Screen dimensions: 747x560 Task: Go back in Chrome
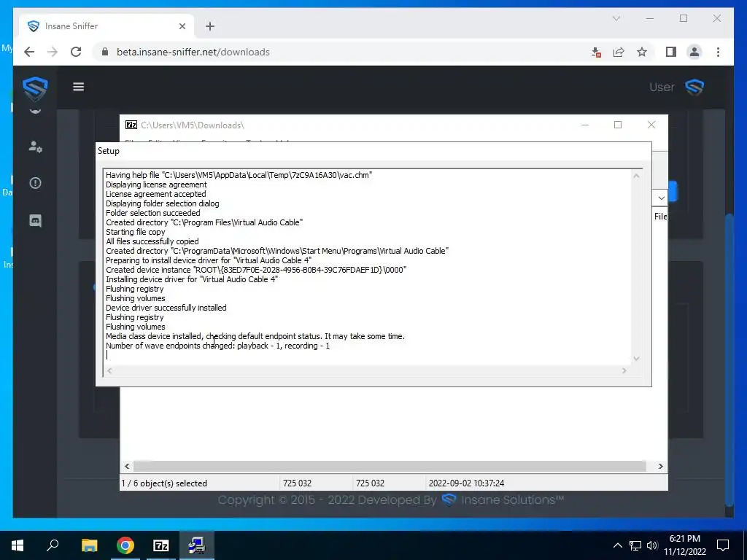click(x=29, y=52)
